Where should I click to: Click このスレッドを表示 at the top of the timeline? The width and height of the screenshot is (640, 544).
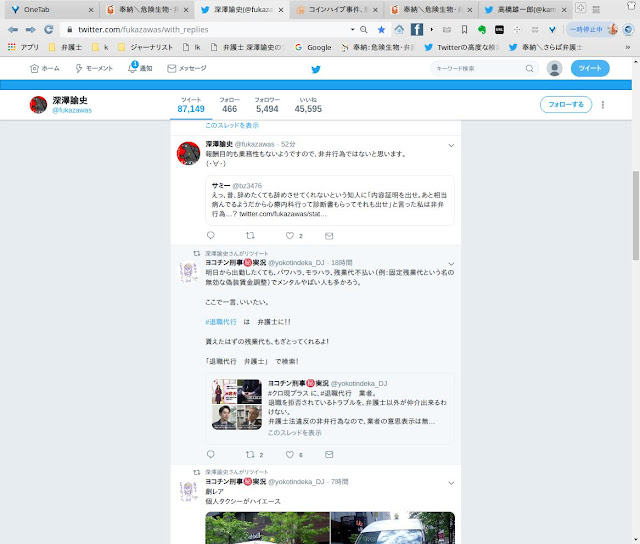232,125
